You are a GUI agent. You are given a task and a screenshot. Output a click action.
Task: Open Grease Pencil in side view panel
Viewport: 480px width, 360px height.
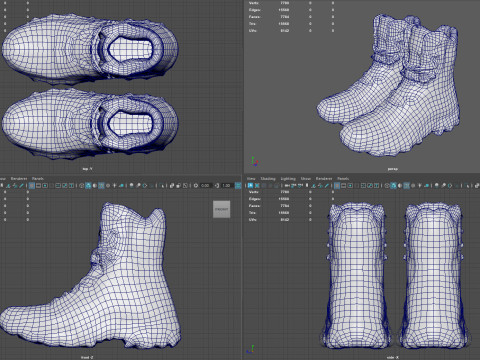point(327,185)
